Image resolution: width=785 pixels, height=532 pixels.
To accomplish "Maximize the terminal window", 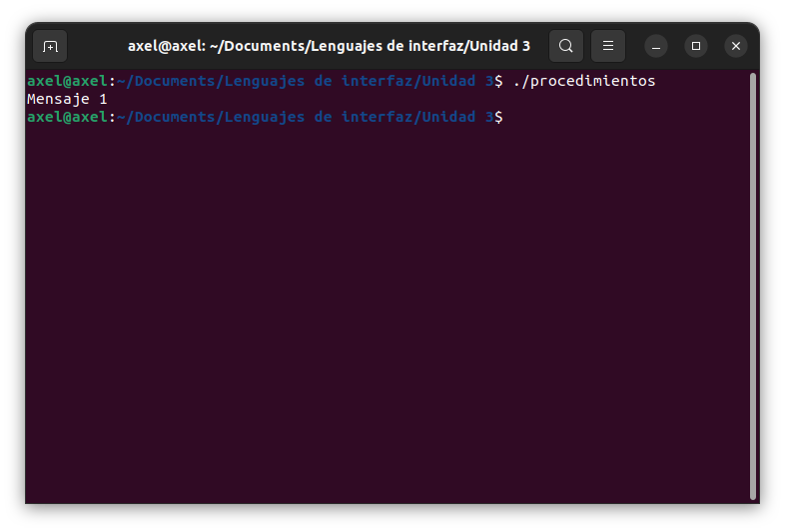I will click(x=696, y=46).
